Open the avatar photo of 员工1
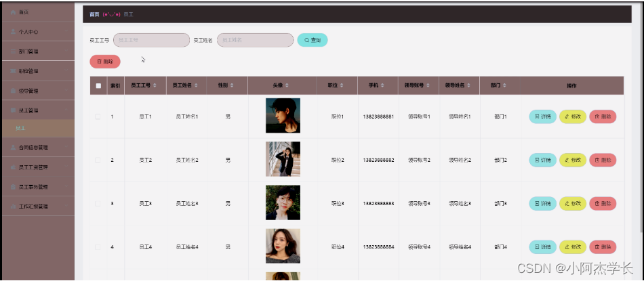Viewport: 644px width, 281px height. click(283, 116)
